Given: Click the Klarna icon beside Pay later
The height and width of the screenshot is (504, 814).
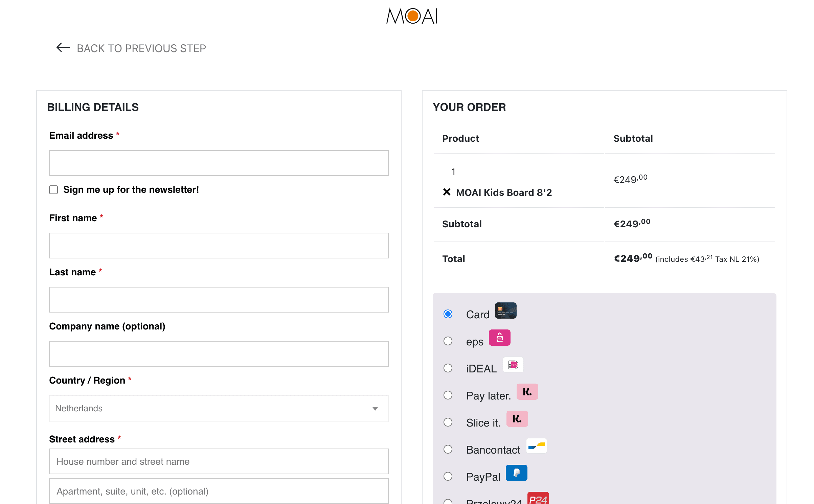Looking at the screenshot, I should (x=527, y=392).
